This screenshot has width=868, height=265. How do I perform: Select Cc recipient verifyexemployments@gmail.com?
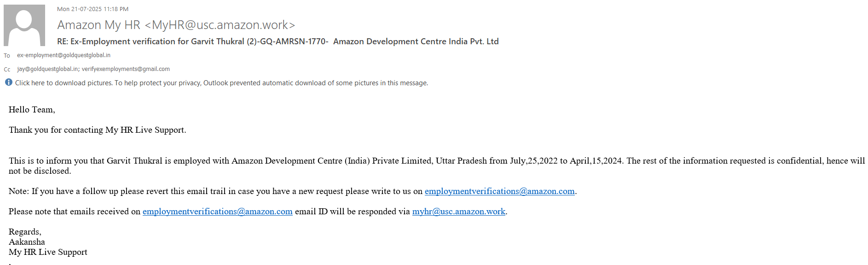pyautogui.click(x=126, y=69)
